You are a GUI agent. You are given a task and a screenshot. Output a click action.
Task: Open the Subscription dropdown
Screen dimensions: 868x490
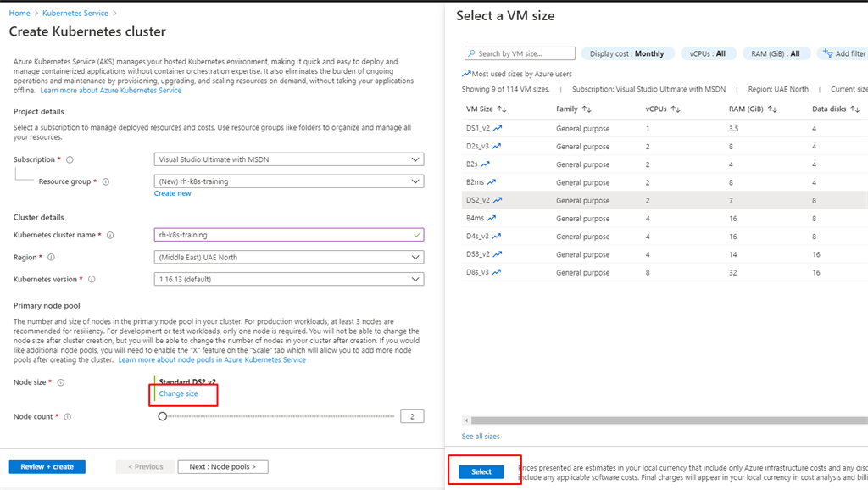pos(289,159)
